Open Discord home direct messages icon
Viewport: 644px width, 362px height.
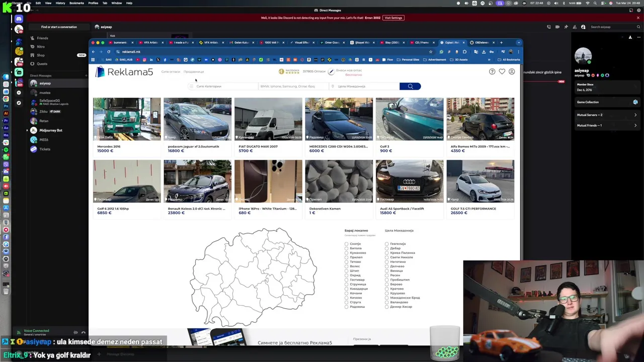tap(19, 19)
